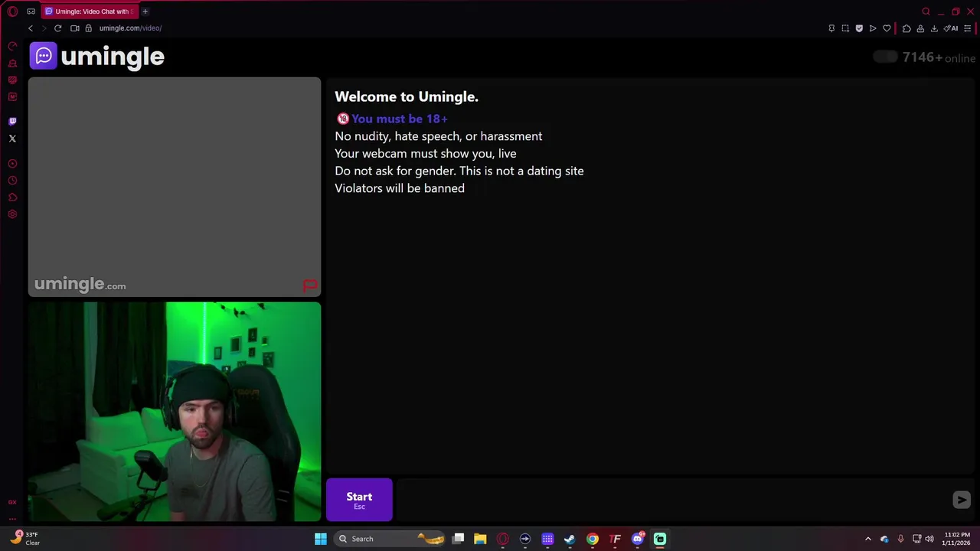Click the red flag report icon
Image resolution: width=980 pixels, height=551 pixels.
(309, 285)
